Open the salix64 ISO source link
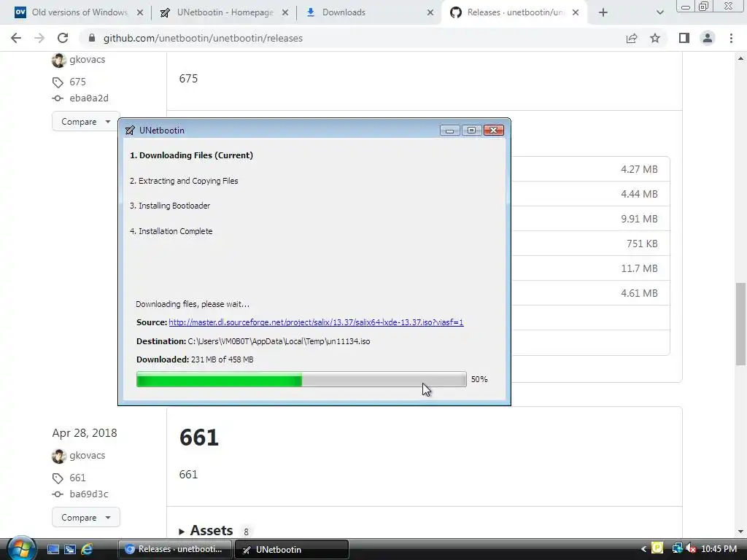Image resolution: width=747 pixels, height=560 pixels. coord(316,322)
